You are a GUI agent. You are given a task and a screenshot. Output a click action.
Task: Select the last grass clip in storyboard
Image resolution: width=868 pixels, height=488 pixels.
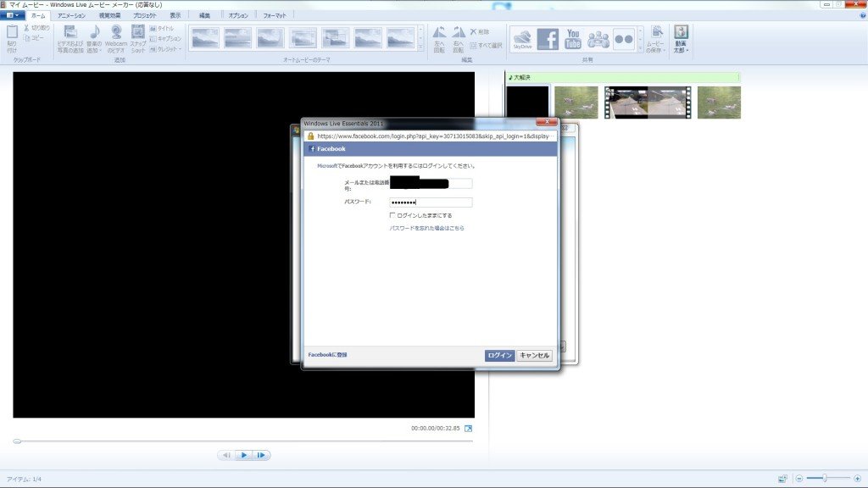pos(719,103)
